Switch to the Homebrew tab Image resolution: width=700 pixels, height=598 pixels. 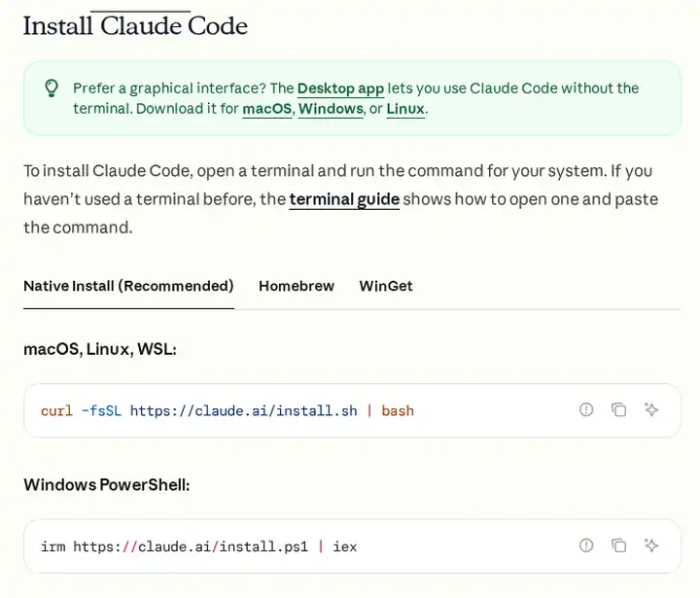pyautogui.click(x=297, y=286)
